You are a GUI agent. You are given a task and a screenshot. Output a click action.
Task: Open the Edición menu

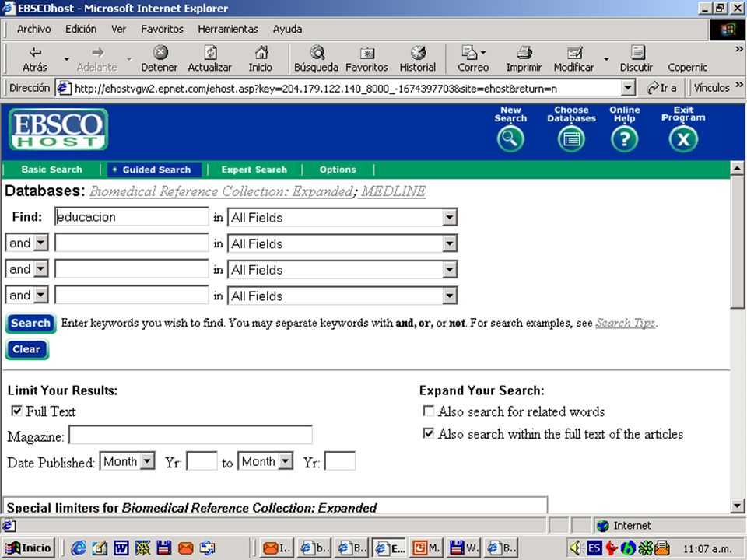[x=81, y=29]
